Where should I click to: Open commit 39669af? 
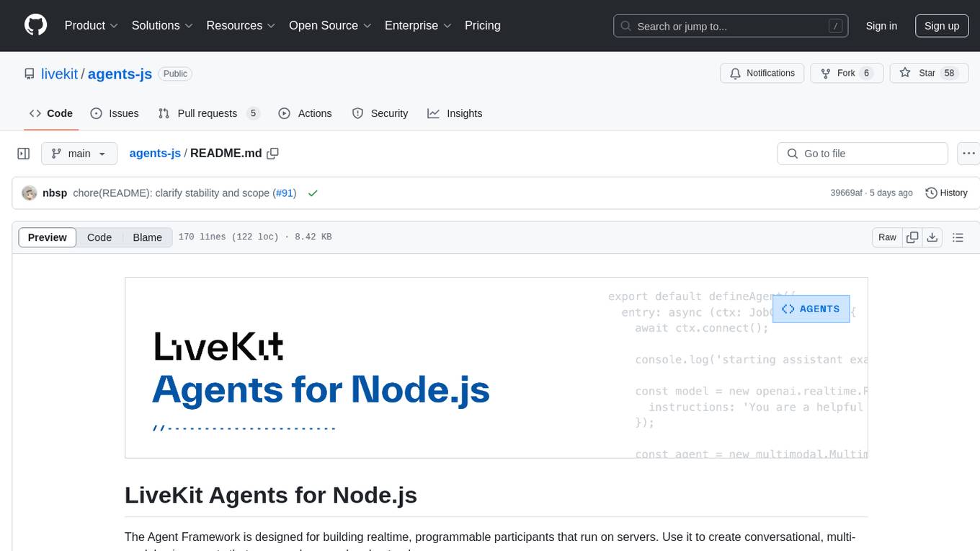tap(847, 193)
